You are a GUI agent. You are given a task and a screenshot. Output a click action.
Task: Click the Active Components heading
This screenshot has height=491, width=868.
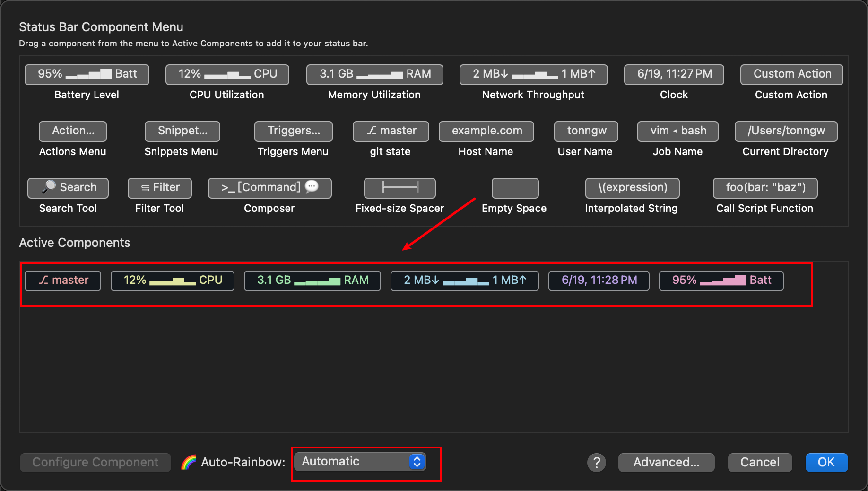(75, 243)
